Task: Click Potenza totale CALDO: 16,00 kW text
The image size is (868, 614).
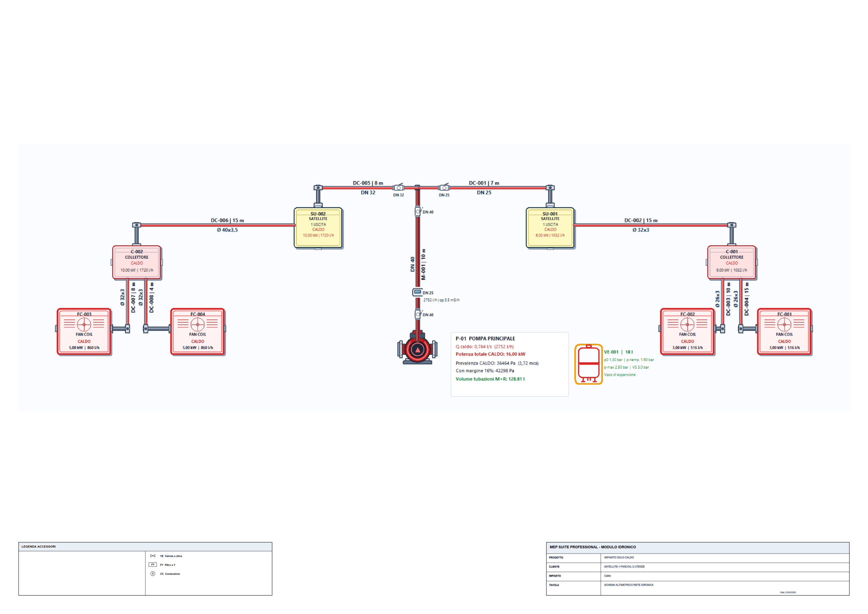Action: click(490, 354)
